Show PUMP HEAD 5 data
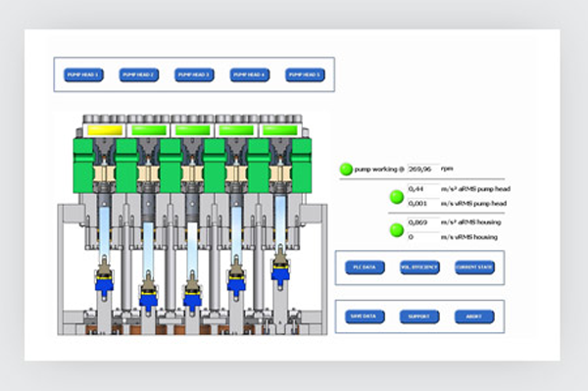 point(305,74)
